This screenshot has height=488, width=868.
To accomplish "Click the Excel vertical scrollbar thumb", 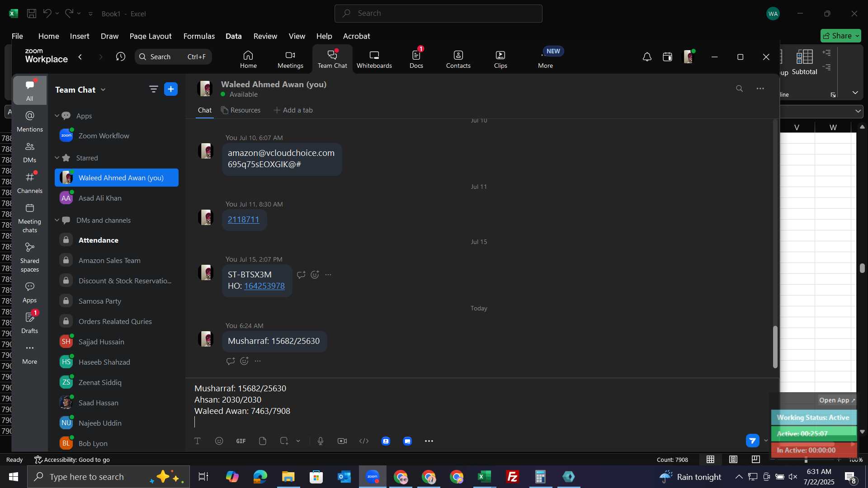I will tap(862, 268).
